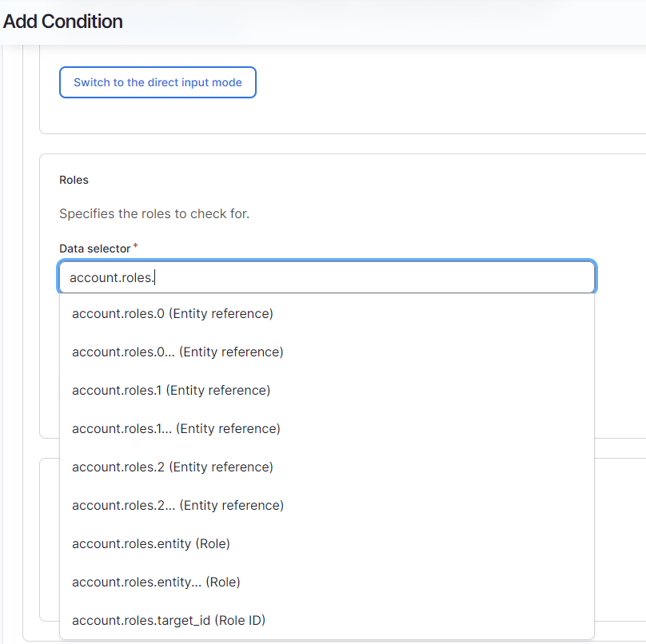Select account.roles.target_id (Role ID) suggestion
646x644 pixels.
(x=327, y=620)
